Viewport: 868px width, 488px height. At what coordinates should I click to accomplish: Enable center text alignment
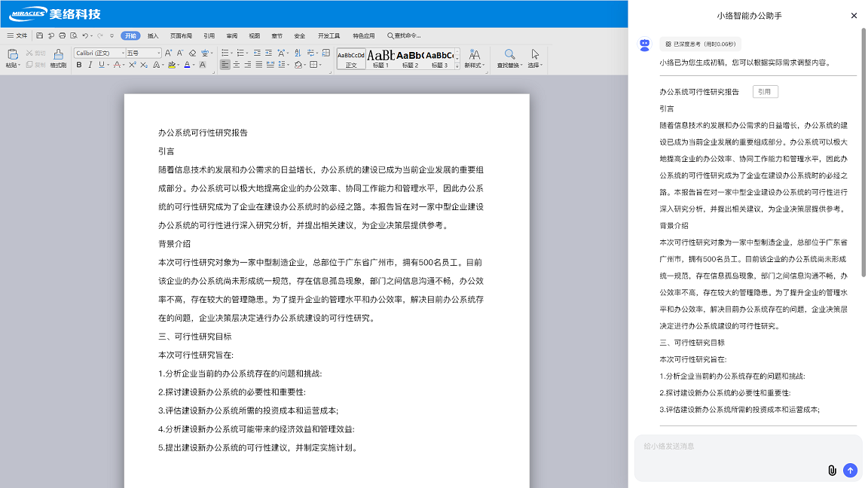tap(237, 66)
